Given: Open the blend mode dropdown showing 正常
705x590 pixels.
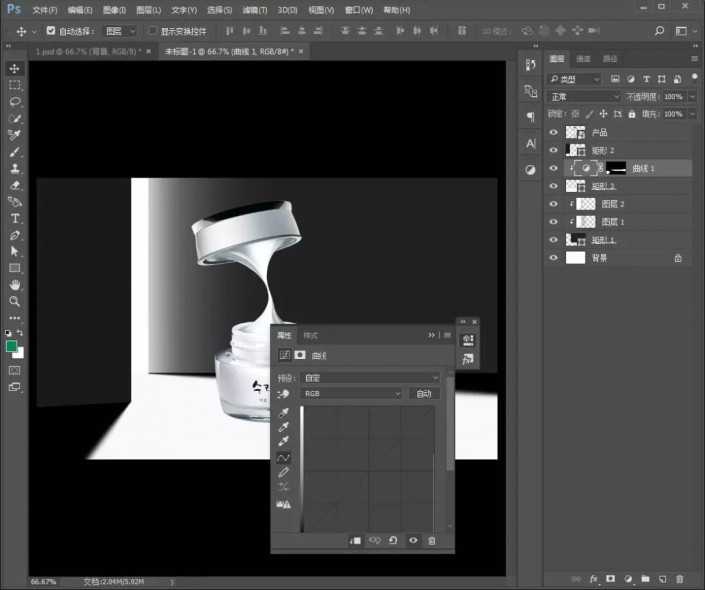Looking at the screenshot, I should (585, 97).
